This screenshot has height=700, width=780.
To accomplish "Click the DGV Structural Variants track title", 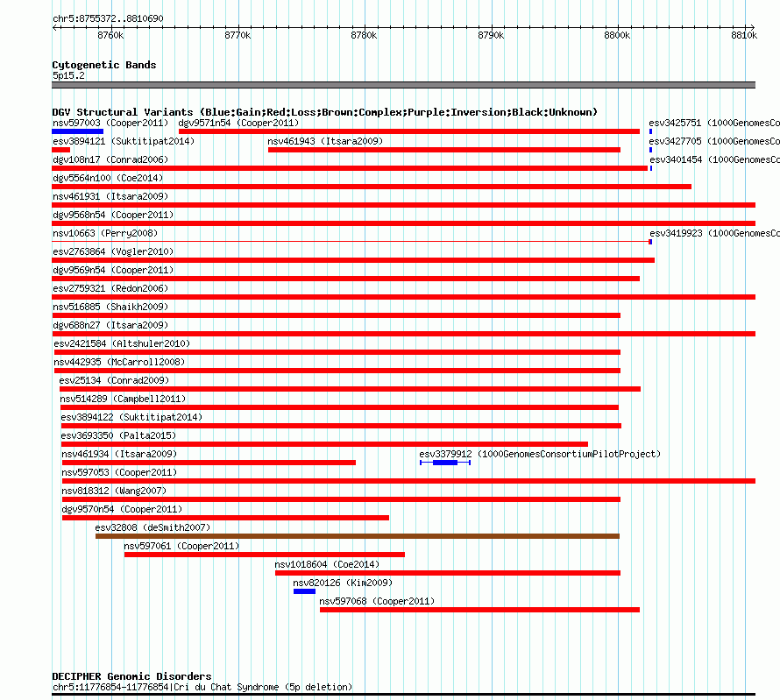I will (x=325, y=112).
